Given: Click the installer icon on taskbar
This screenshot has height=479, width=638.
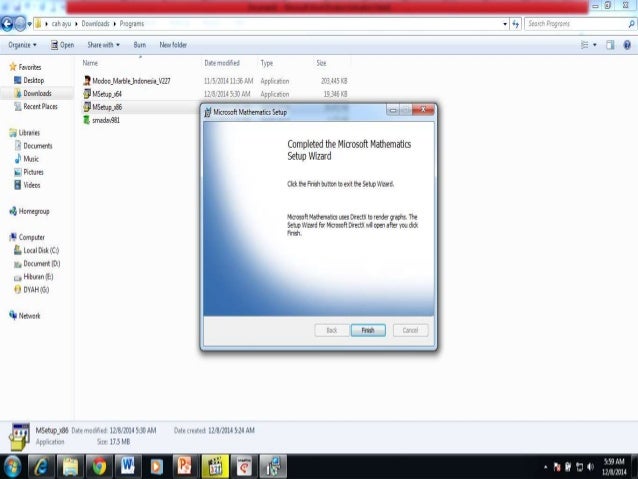Looking at the screenshot, I should (x=273, y=466).
